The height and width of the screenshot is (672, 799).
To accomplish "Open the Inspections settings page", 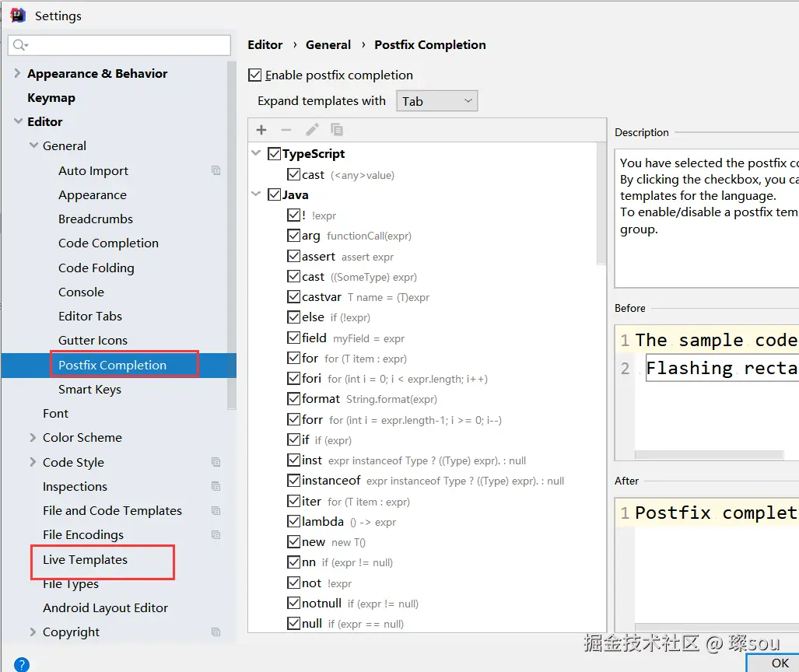I will (x=75, y=487).
